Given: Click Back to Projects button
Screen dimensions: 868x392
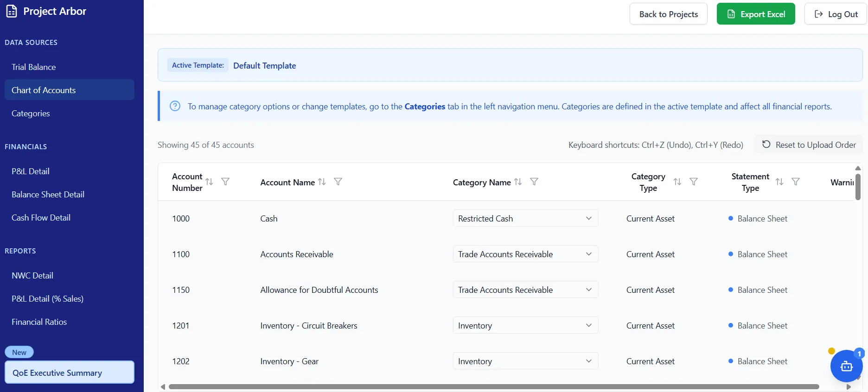Looking at the screenshot, I should (668, 14).
